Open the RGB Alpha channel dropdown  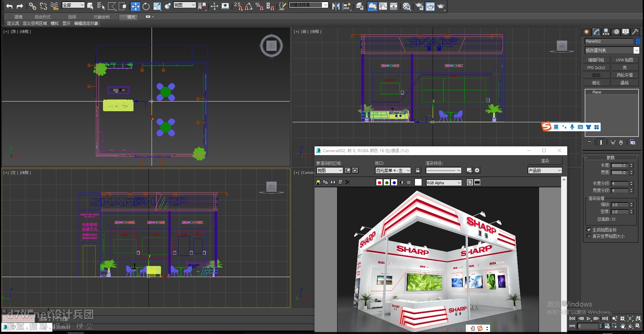pos(444,183)
